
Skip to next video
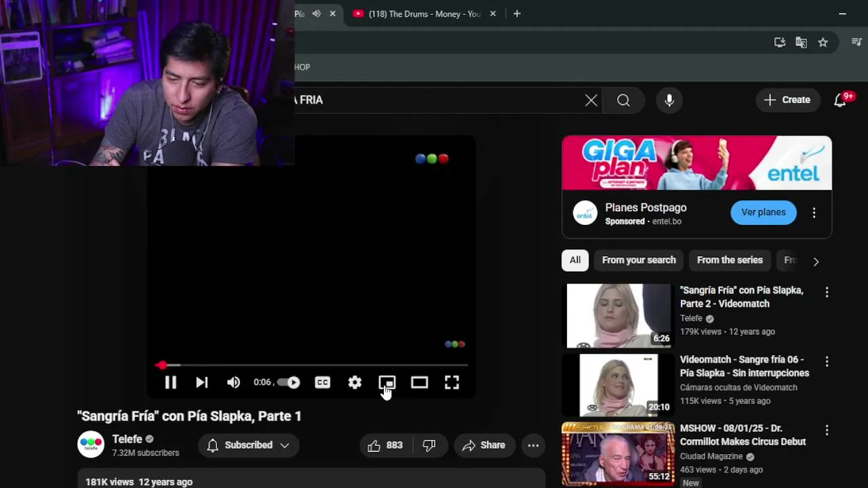tap(201, 383)
